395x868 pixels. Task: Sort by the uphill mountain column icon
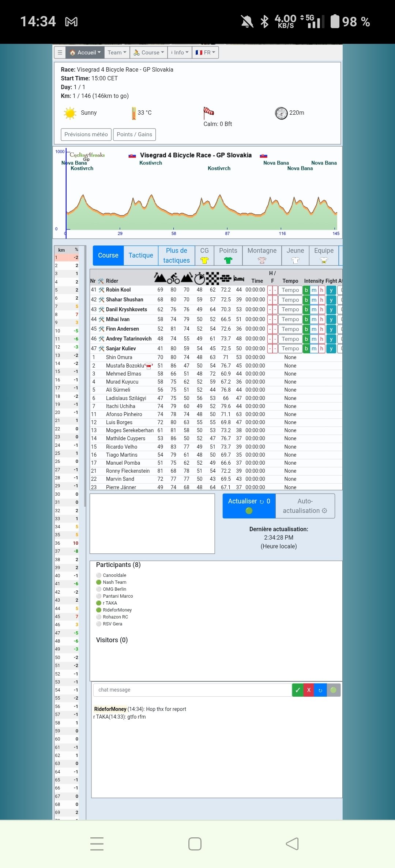pyautogui.click(x=160, y=278)
